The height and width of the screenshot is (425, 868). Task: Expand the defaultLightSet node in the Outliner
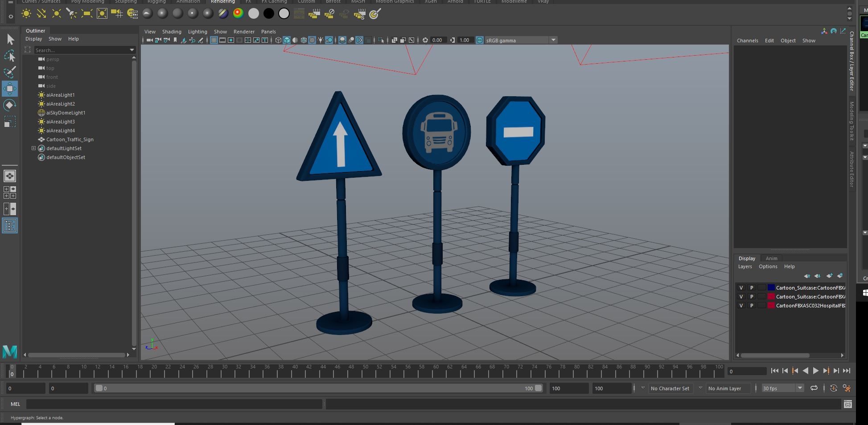[x=33, y=148]
